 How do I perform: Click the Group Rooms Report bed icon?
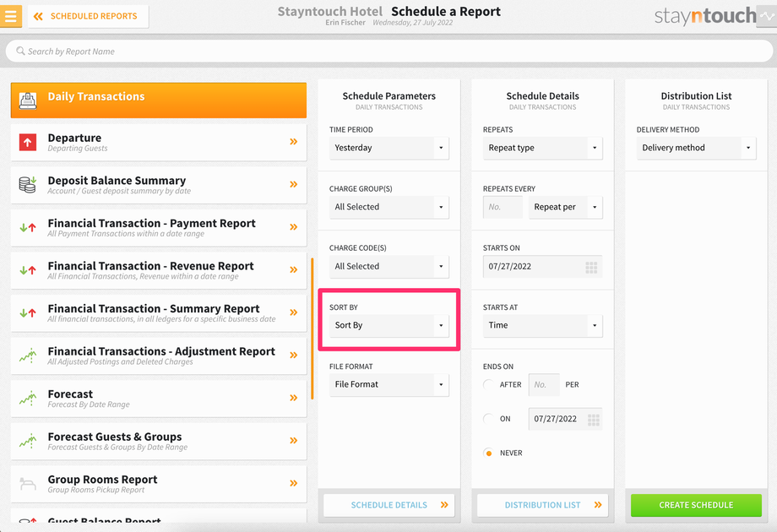28,484
